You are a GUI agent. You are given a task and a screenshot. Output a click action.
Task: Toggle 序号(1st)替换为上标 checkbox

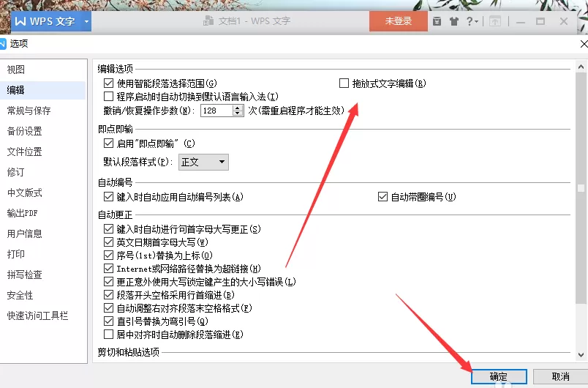click(108, 255)
